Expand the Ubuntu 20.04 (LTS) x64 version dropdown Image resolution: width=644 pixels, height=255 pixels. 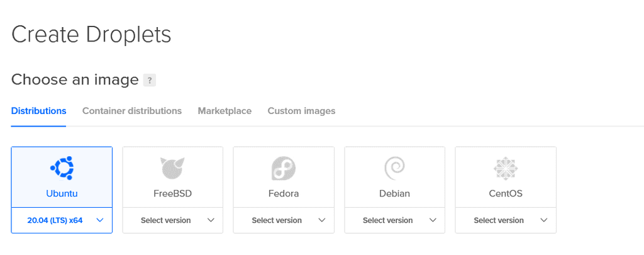(62, 220)
